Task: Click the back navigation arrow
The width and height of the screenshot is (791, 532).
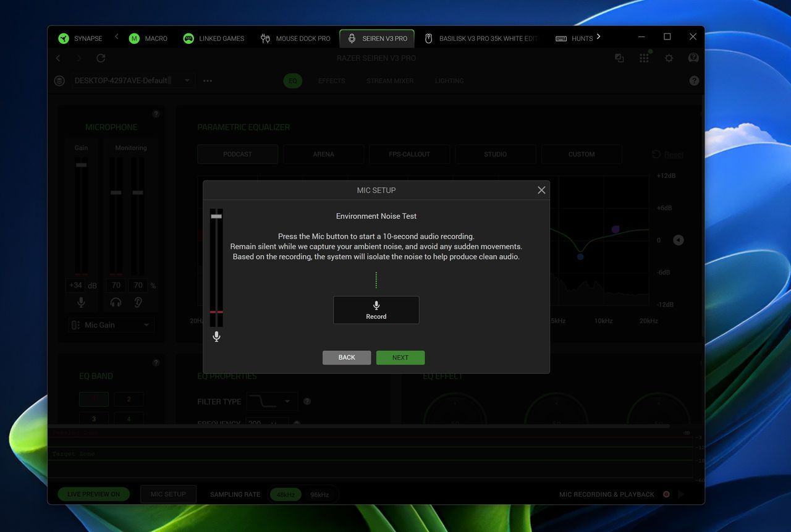Action: tap(58, 58)
